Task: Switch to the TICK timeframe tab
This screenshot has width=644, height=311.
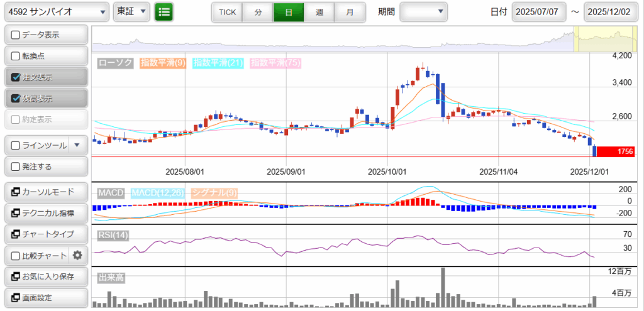Action: click(x=227, y=12)
